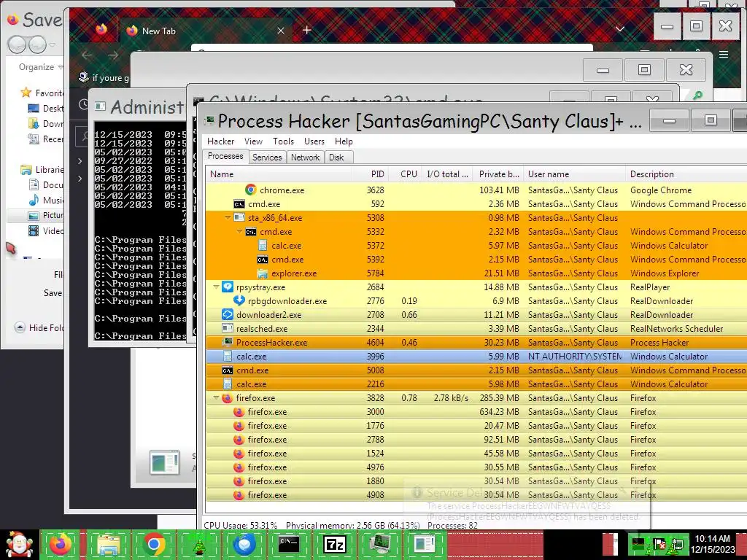Open Google Chrome from the taskbar
The image size is (747, 560).
tap(154, 544)
